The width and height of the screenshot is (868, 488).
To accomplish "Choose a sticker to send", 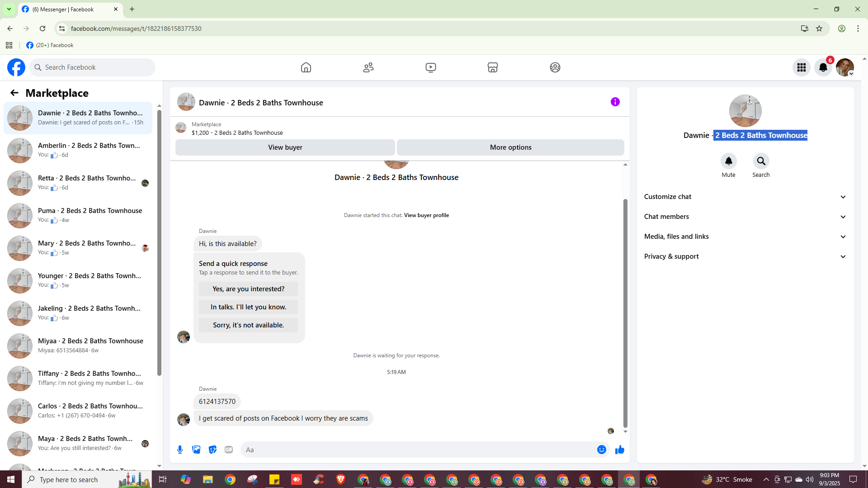I will coord(212,450).
